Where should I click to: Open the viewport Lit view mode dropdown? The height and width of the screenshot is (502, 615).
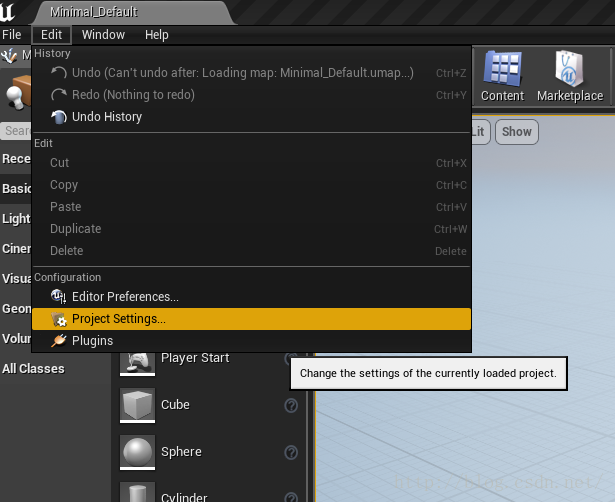[x=480, y=132]
